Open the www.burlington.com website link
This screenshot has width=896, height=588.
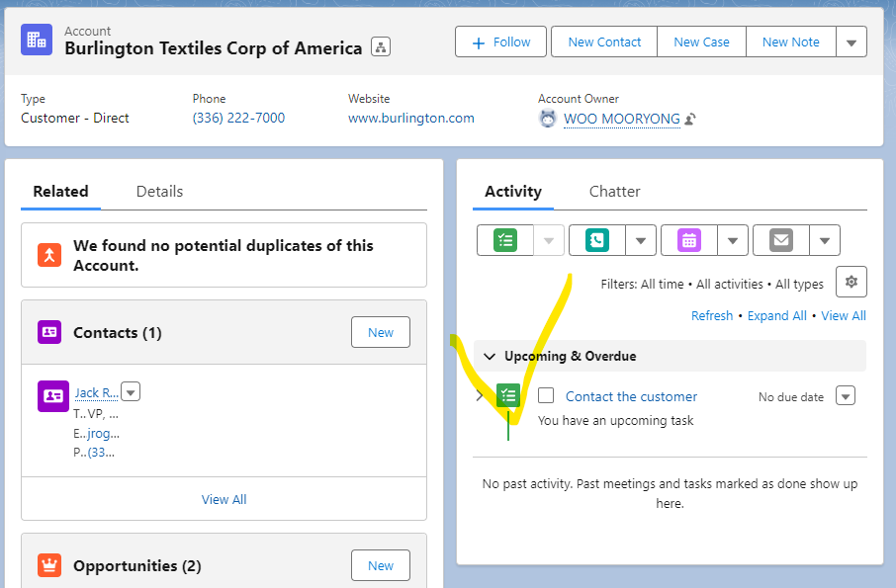[411, 119]
